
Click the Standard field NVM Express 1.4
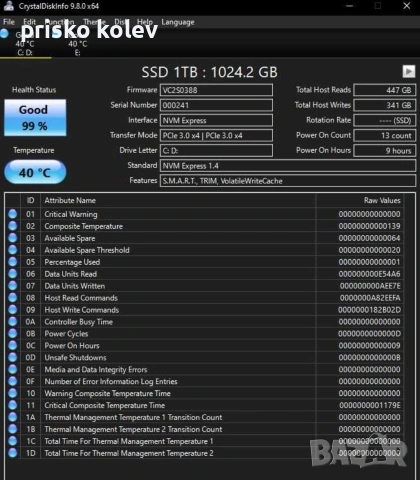pyautogui.click(x=288, y=166)
